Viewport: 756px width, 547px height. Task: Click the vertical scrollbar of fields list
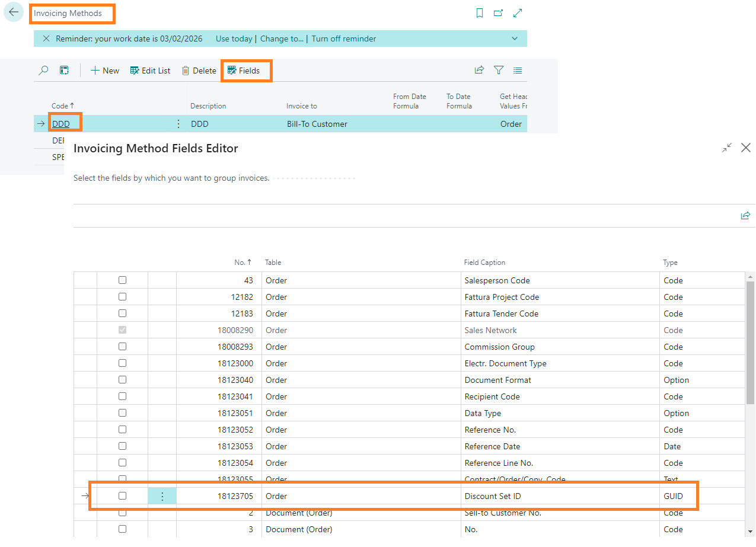(750, 343)
